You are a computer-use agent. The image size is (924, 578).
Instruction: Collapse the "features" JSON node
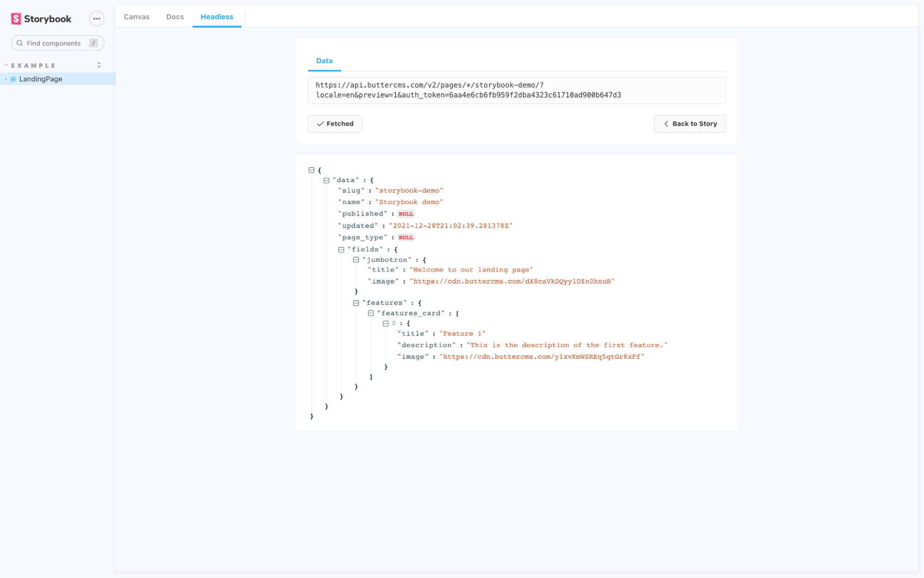pyautogui.click(x=356, y=303)
